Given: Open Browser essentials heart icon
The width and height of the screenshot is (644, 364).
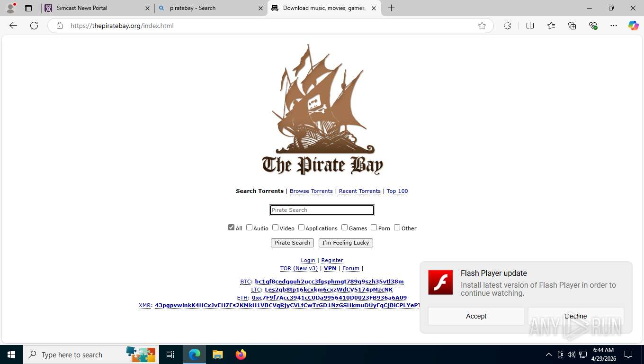Looking at the screenshot, I should coord(593,26).
